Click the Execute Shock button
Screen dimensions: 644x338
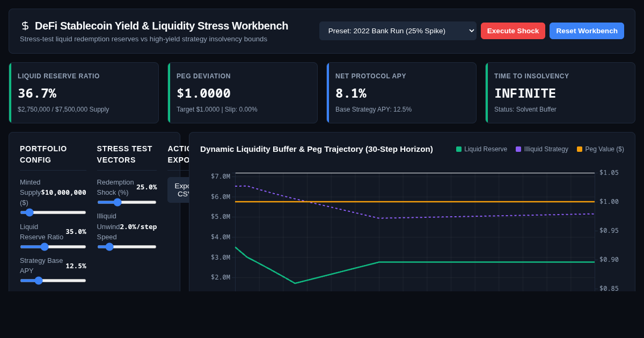pos(513,31)
